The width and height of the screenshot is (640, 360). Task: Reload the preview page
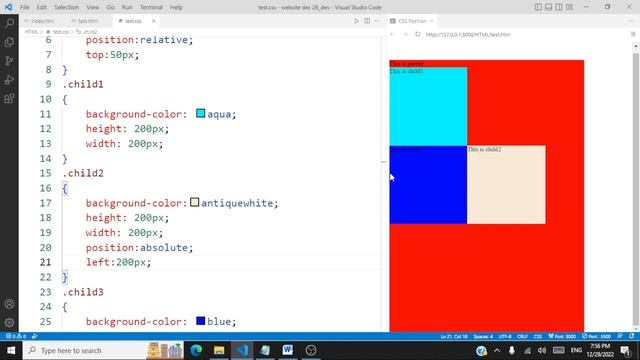418,35
